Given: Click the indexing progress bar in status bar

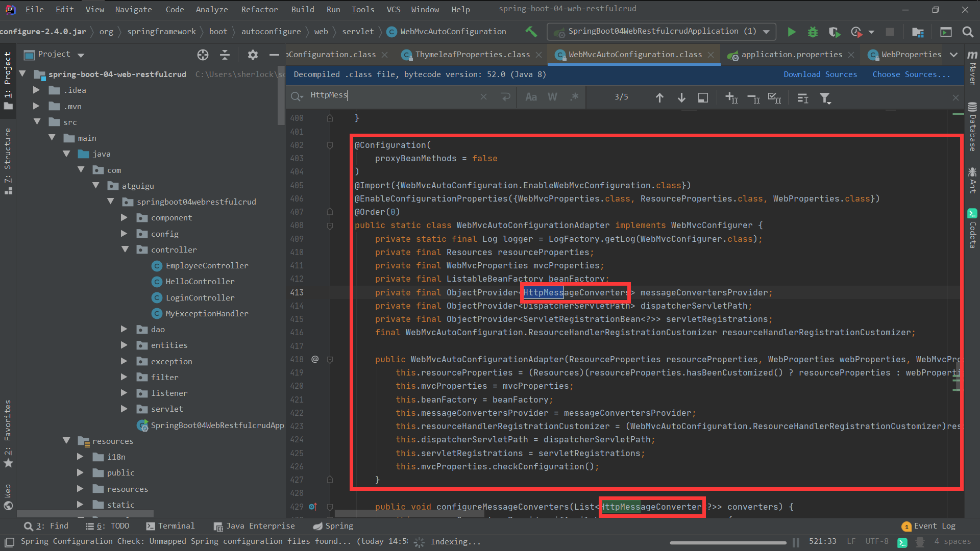Looking at the screenshot, I should pos(728,542).
